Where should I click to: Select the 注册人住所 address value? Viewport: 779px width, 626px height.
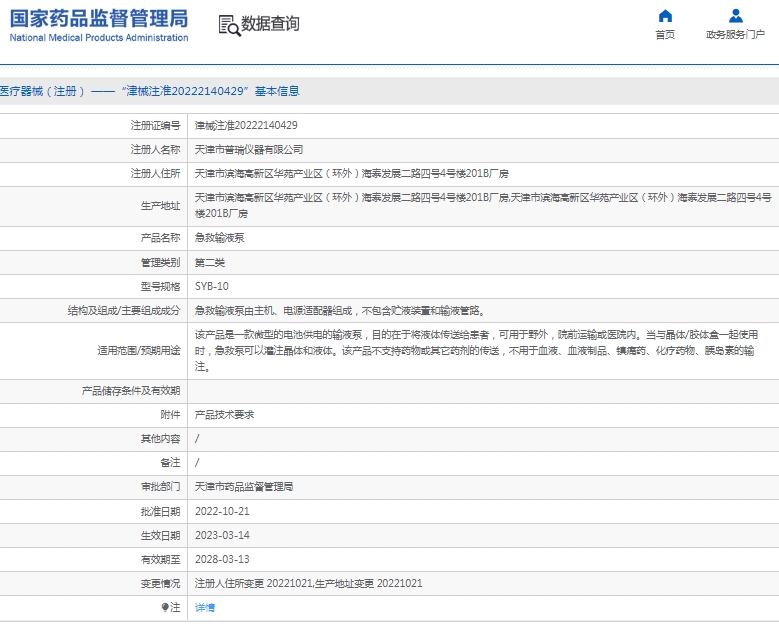pyautogui.click(x=352, y=173)
